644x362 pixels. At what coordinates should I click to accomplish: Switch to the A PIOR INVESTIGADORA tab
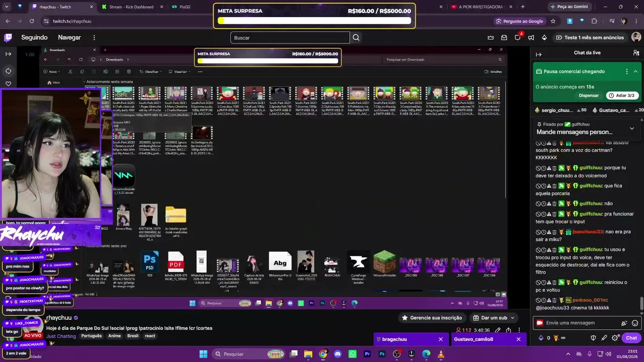click(x=480, y=7)
